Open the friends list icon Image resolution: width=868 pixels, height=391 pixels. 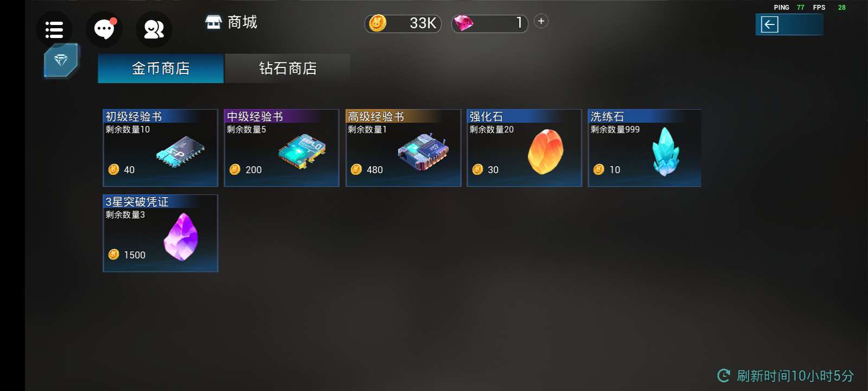coord(154,29)
